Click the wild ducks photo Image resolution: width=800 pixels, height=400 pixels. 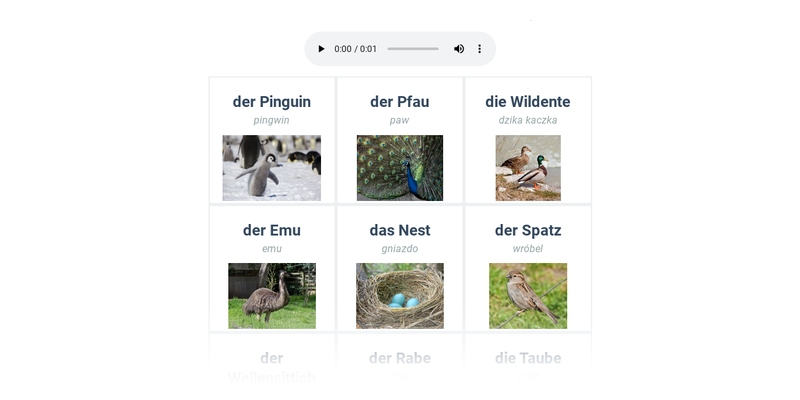528,168
